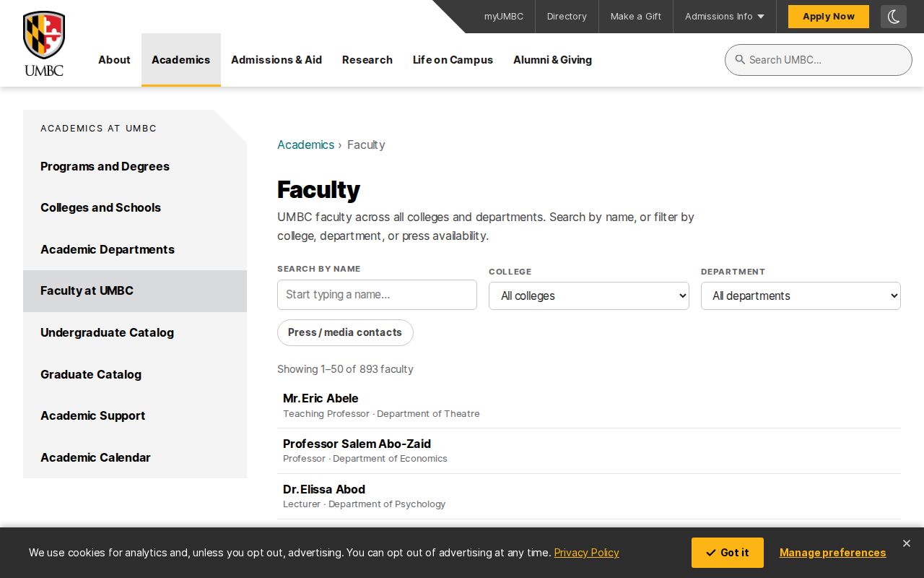Click the UMBC shield logo
Screen dimensions: 924x578
pyautogui.click(x=44, y=43)
